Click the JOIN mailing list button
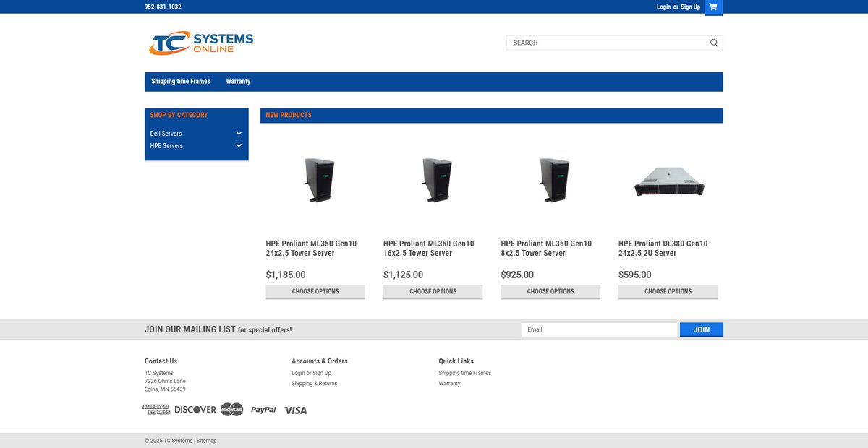 pyautogui.click(x=702, y=329)
